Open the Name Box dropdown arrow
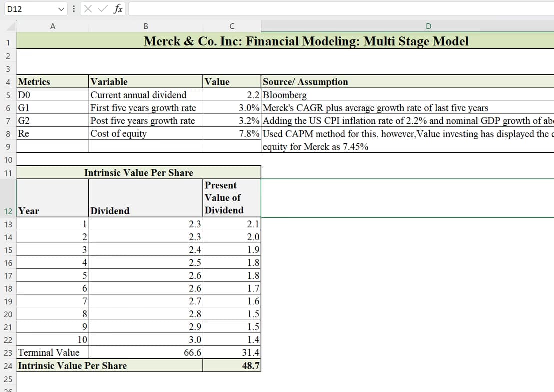This screenshot has height=392, width=554. tap(60, 8)
